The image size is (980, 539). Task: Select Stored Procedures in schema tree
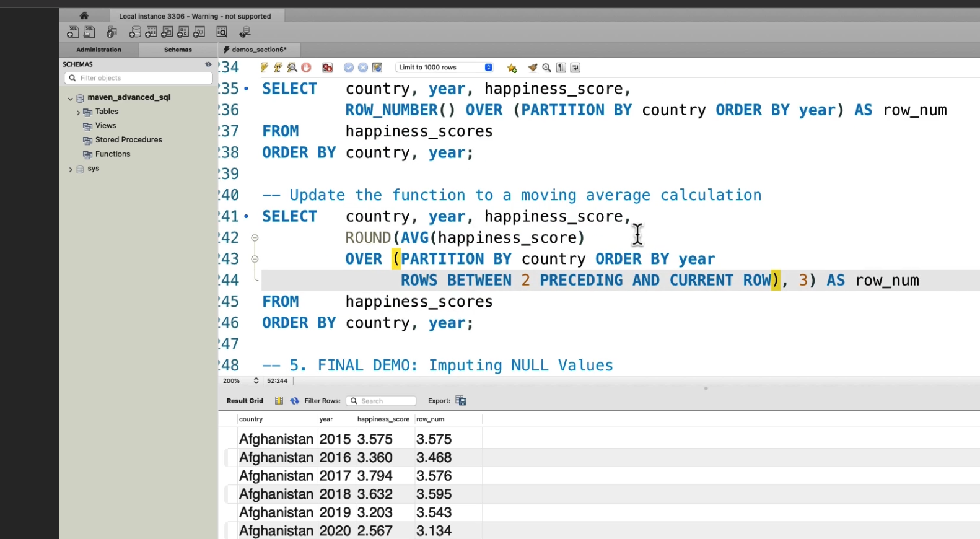[x=129, y=140]
